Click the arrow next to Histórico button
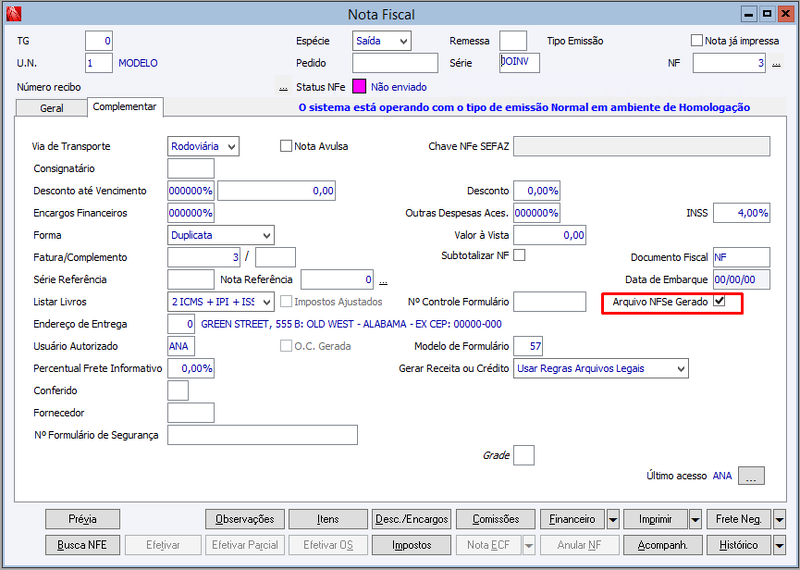 tap(779, 546)
